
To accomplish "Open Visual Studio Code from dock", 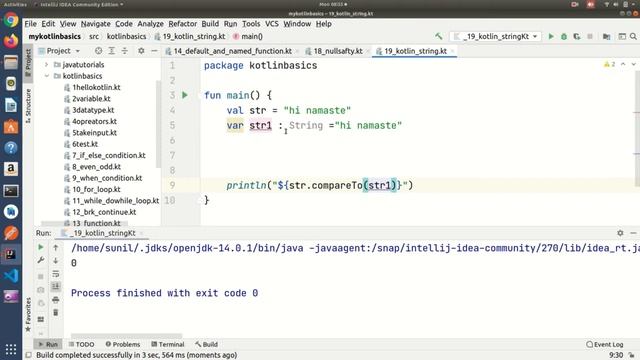I will [11, 276].
